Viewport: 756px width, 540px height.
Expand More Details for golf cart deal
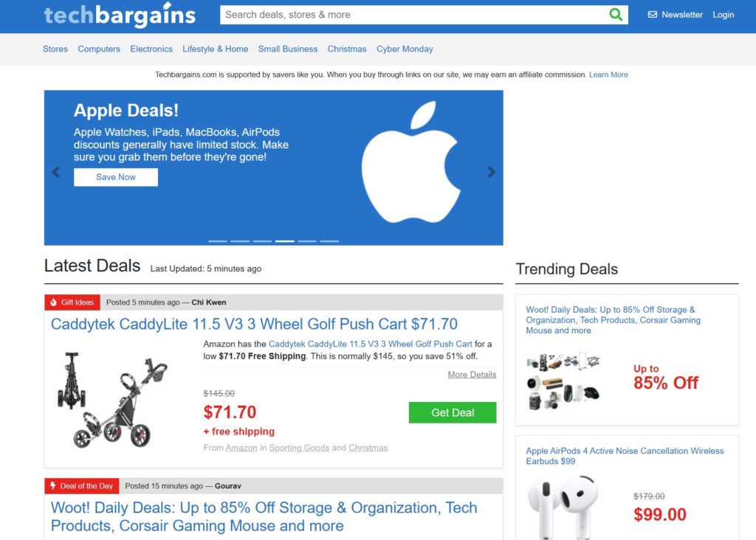click(x=472, y=374)
